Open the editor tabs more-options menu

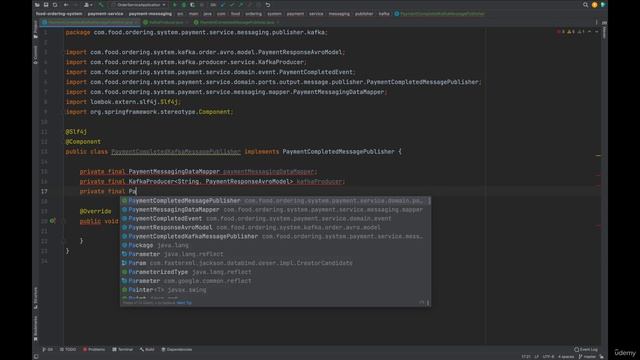click(x=596, y=22)
